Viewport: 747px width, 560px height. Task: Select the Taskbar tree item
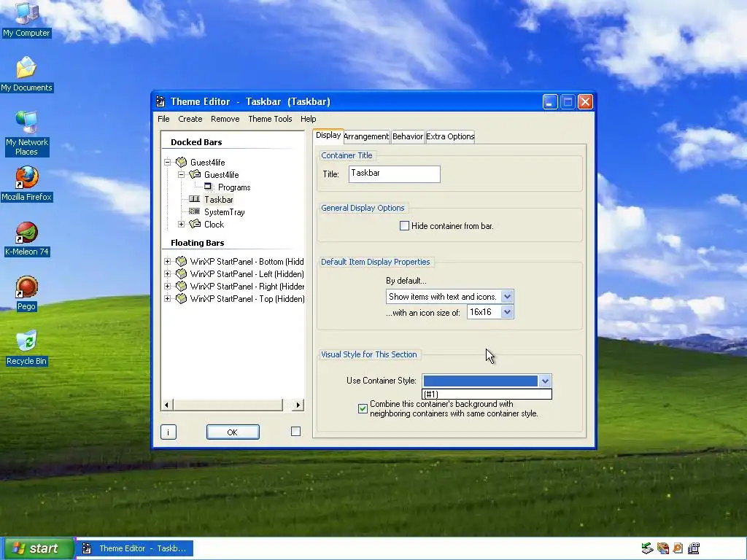point(219,200)
